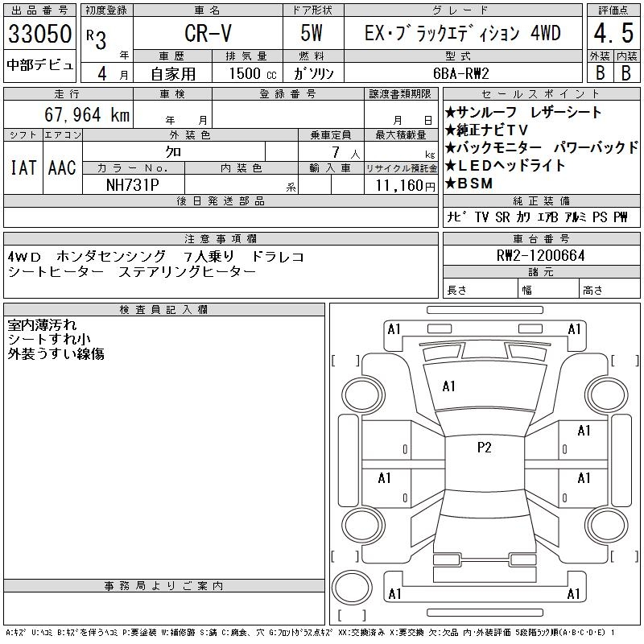Click engine displacement 1500 cc
Viewport: 644px width, 644px height.
253,74
